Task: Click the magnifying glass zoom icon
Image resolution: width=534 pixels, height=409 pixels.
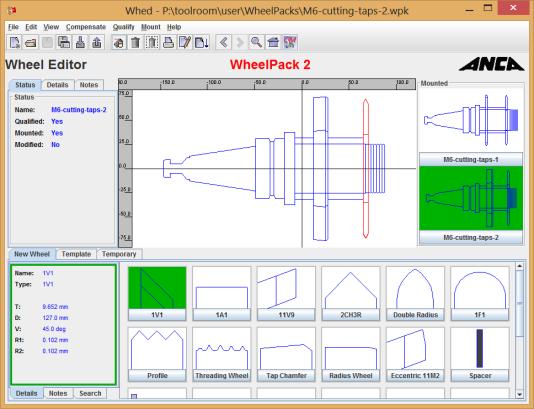Action: pyautogui.click(x=256, y=43)
